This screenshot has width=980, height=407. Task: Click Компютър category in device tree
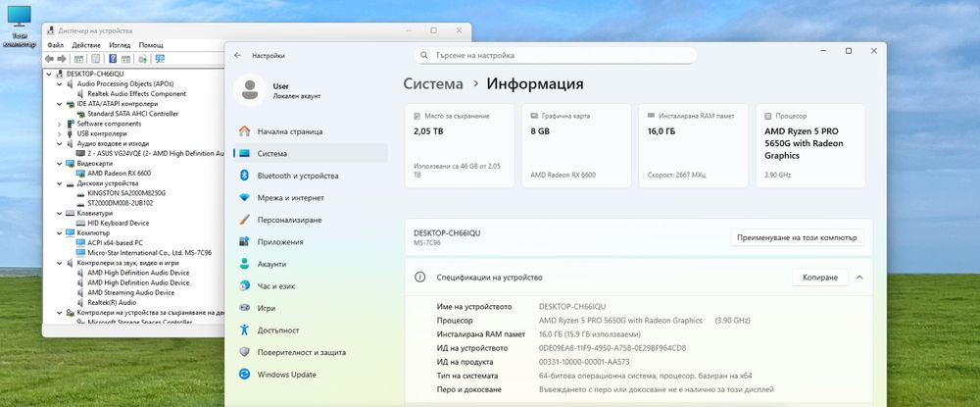[x=93, y=233]
